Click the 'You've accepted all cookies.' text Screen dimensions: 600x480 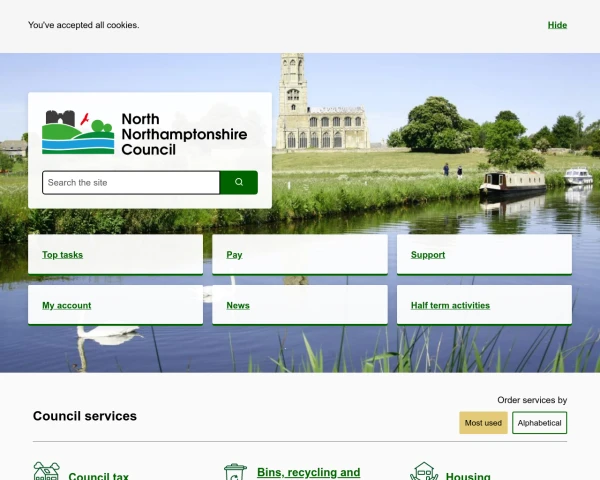(x=83, y=25)
